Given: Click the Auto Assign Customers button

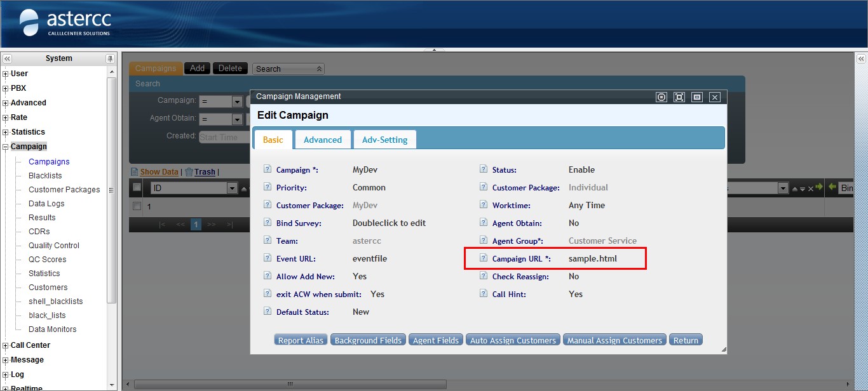Looking at the screenshot, I should [x=513, y=340].
